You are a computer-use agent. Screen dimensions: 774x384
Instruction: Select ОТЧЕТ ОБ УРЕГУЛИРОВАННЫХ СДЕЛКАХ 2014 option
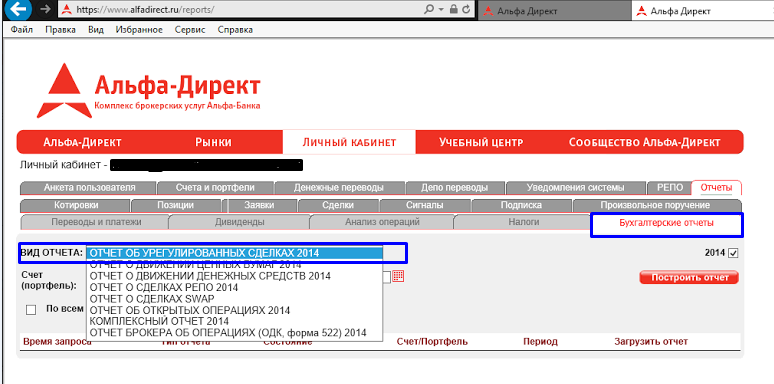[234, 253]
